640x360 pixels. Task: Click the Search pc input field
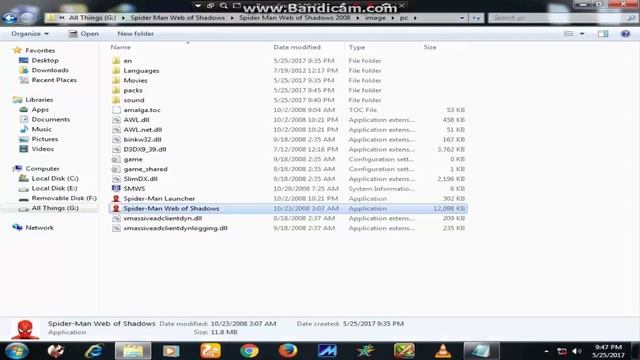[562, 18]
